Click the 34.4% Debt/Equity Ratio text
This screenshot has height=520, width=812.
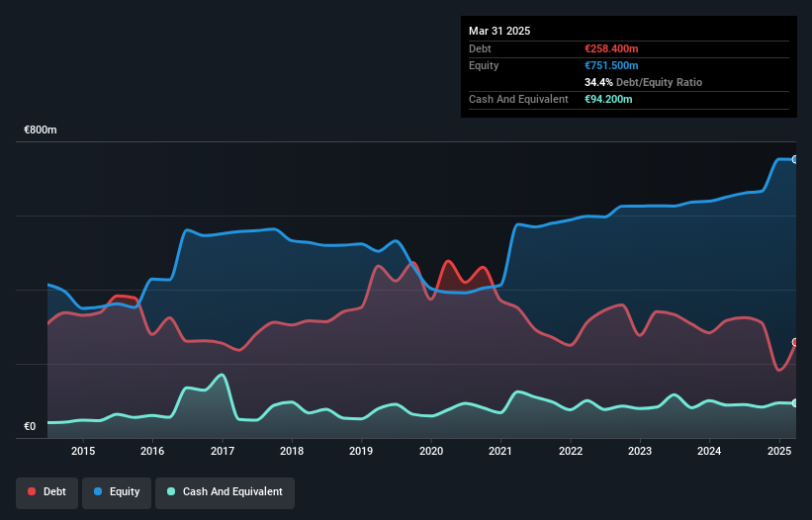coord(643,82)
